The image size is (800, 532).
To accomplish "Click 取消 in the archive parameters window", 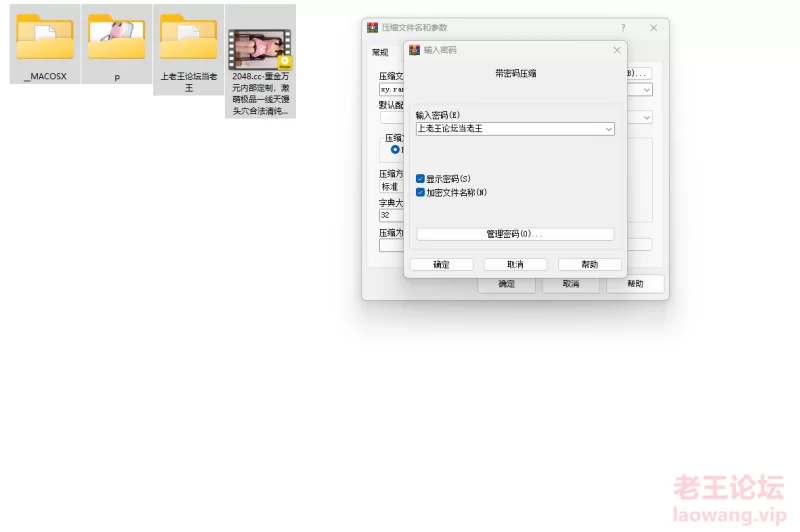I will pyautogui.click(x=571, y=284).
